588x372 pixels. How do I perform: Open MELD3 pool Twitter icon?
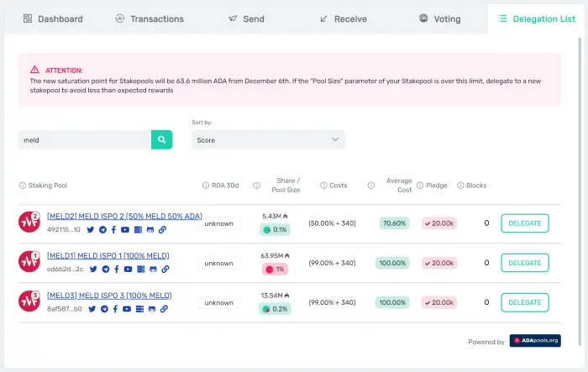[x=92, y=309]
